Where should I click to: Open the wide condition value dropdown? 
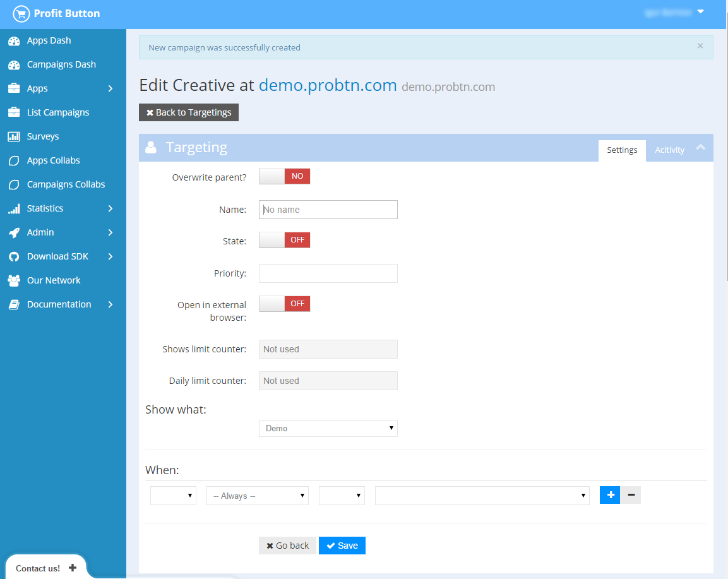pyautogui.click(x=482, y=496)
